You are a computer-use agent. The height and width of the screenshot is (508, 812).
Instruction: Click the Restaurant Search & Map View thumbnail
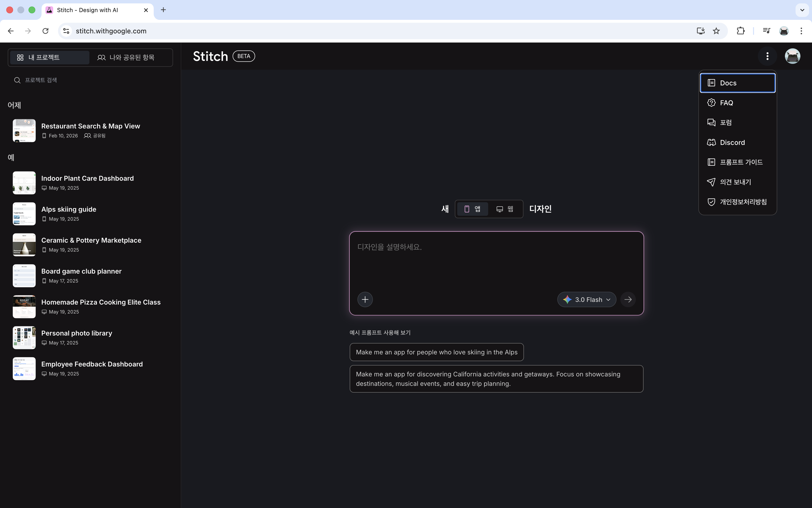click(x=24, y=130)
